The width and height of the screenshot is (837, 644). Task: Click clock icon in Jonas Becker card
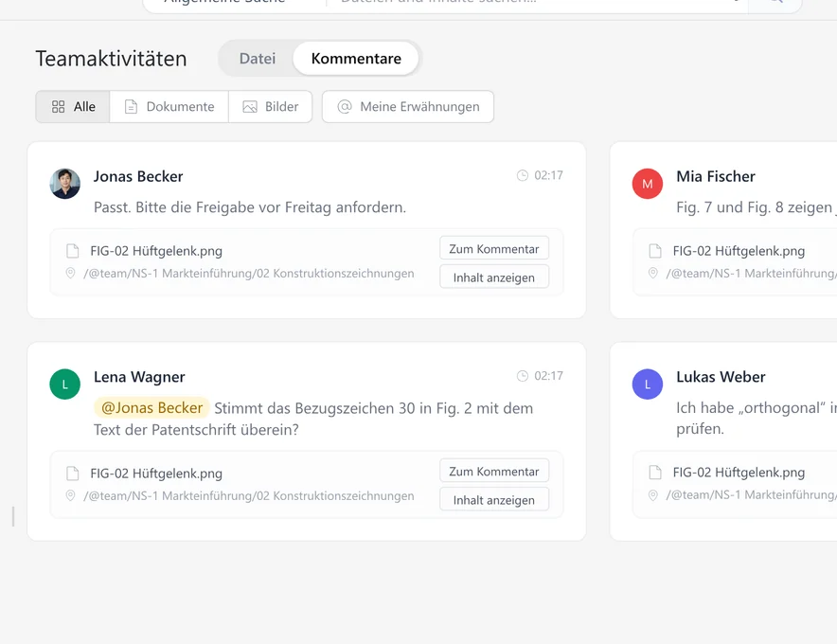522,175
